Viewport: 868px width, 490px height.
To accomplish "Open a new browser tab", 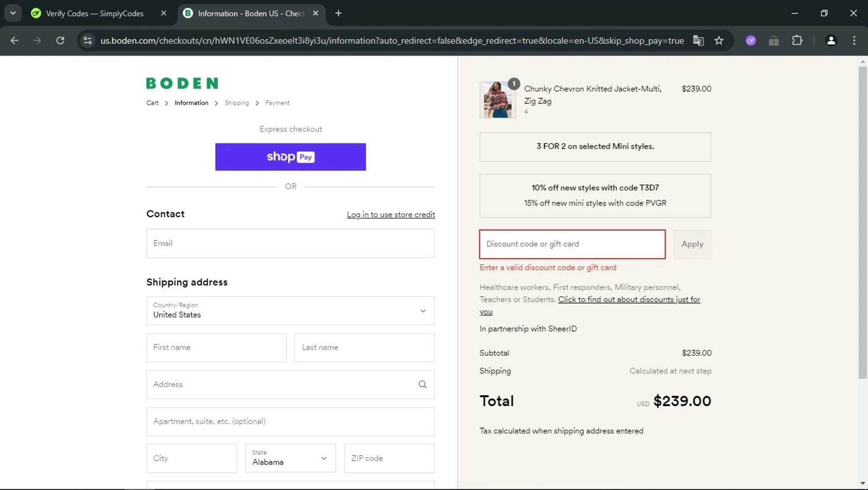I will (x=339, y=13).
